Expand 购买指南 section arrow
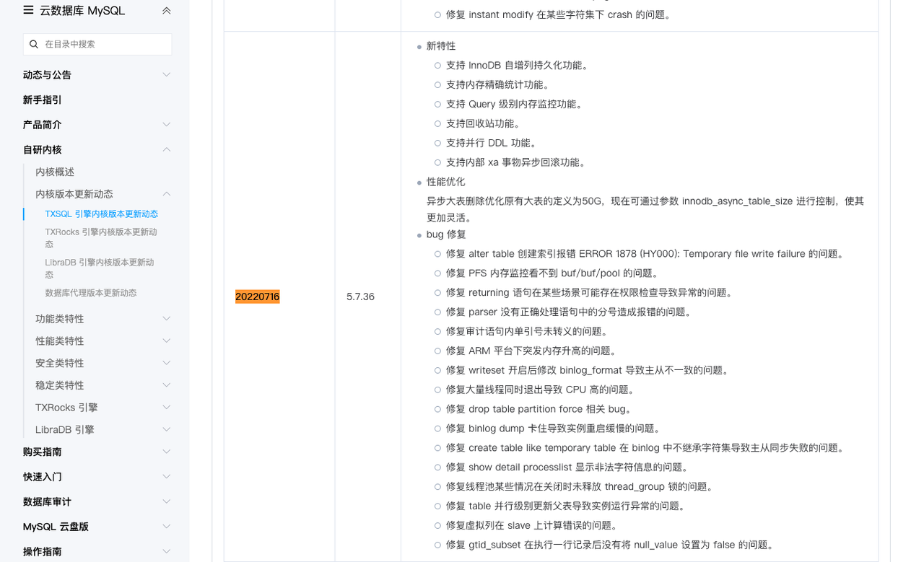The width and height of the screenshot is (924, 562). click(x=167, y=452)
